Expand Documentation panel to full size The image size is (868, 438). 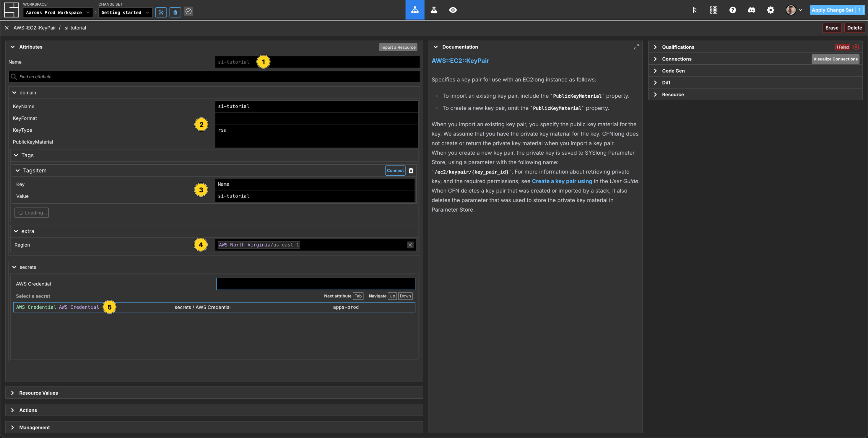pyautogui.click(x=636, y=47)
